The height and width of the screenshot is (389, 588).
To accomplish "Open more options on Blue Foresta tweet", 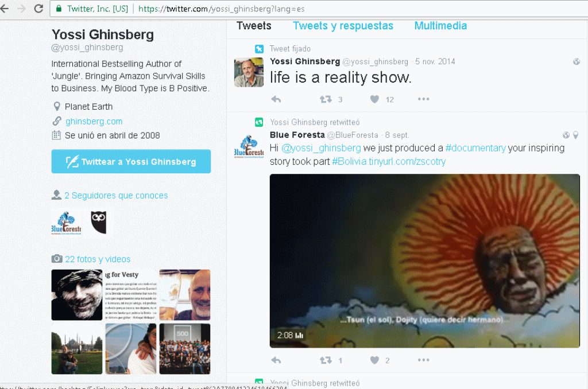I will (x=423, y=360).
